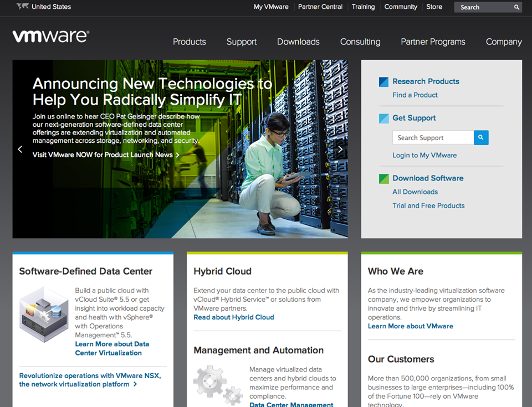Click the magnifier icon in top search bar
Image resolution: width=532 pixels, height=407 pixels.
click(x=516, y=7)
